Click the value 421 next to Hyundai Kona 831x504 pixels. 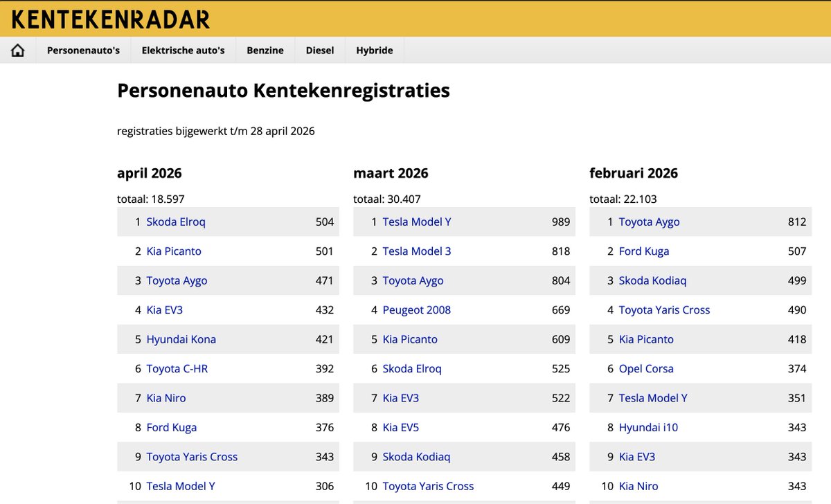coord(325,339)
